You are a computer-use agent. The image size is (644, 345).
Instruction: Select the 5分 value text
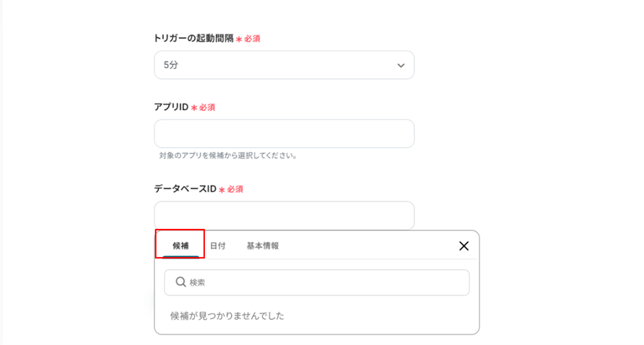coord(171,65)
